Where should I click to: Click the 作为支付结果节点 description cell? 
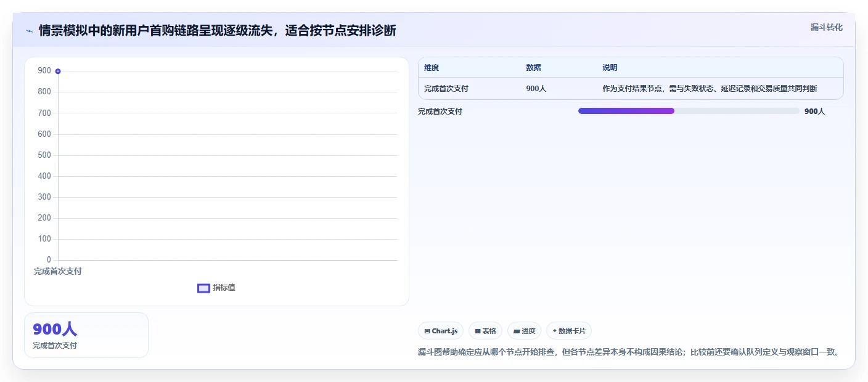pyautogui.click(x=710, y=89)
